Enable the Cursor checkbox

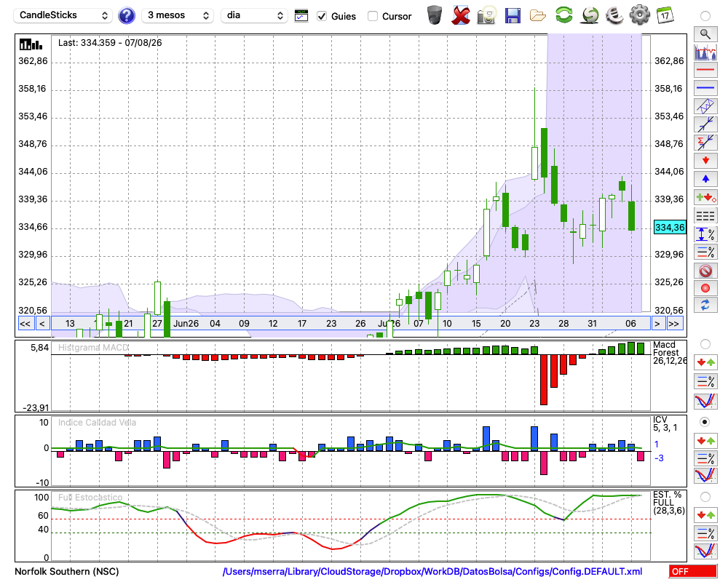[x=372, y=16]
